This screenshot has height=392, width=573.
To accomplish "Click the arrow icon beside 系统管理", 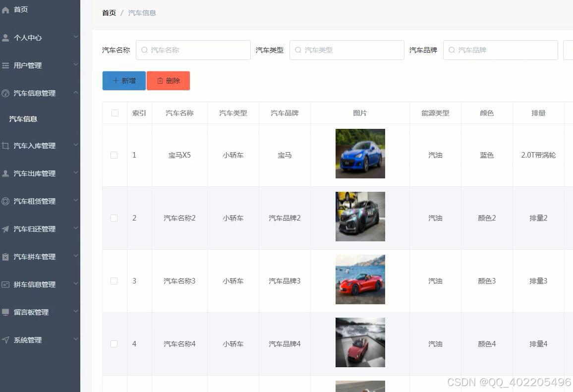I will point(5,340).
